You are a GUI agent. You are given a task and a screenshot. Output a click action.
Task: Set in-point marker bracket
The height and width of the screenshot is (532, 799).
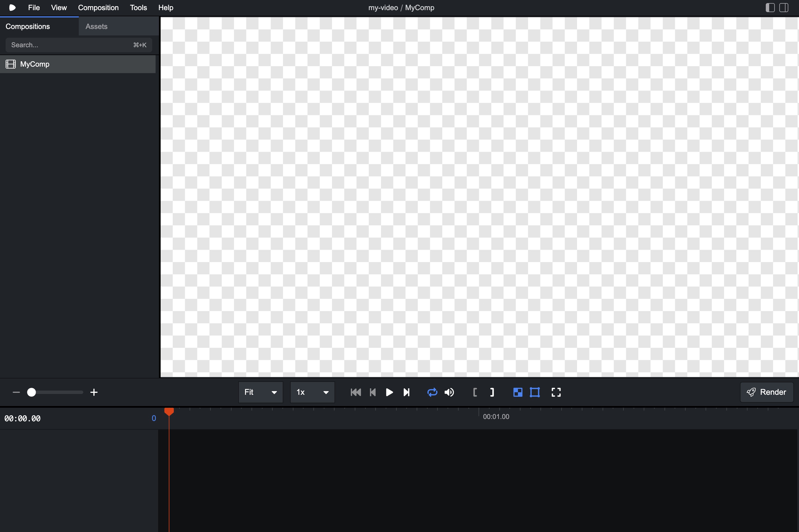[x=475, y=392]
